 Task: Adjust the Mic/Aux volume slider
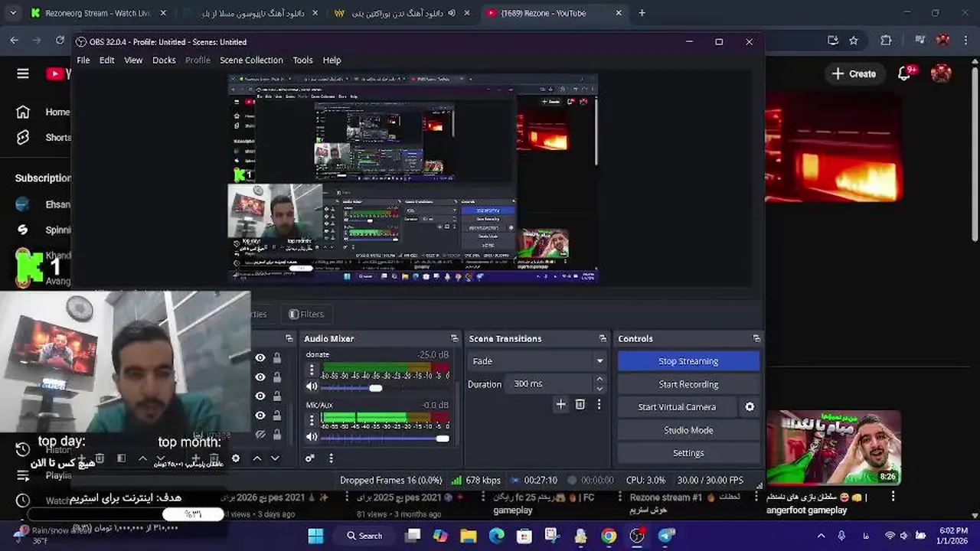point(442,438)
